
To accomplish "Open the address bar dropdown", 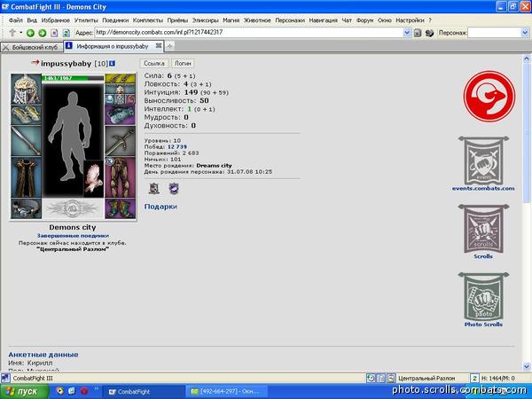I will pos(407,33).
